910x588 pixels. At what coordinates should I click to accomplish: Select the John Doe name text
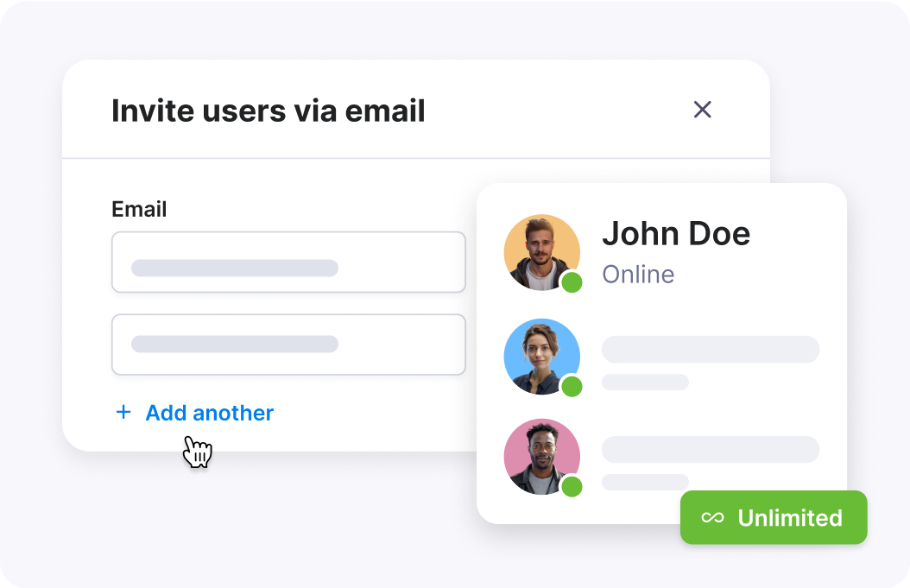[676, 233]
